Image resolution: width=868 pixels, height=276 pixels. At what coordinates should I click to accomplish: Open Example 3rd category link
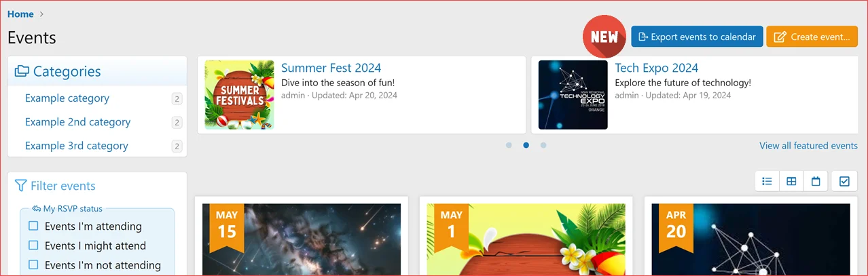point(76,146)
